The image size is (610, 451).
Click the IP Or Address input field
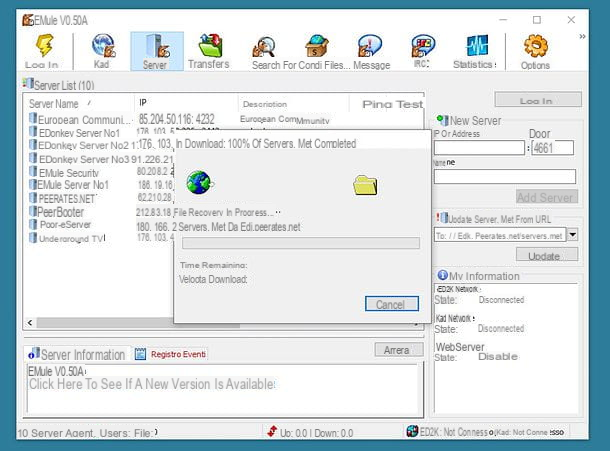tap(479, 148)
